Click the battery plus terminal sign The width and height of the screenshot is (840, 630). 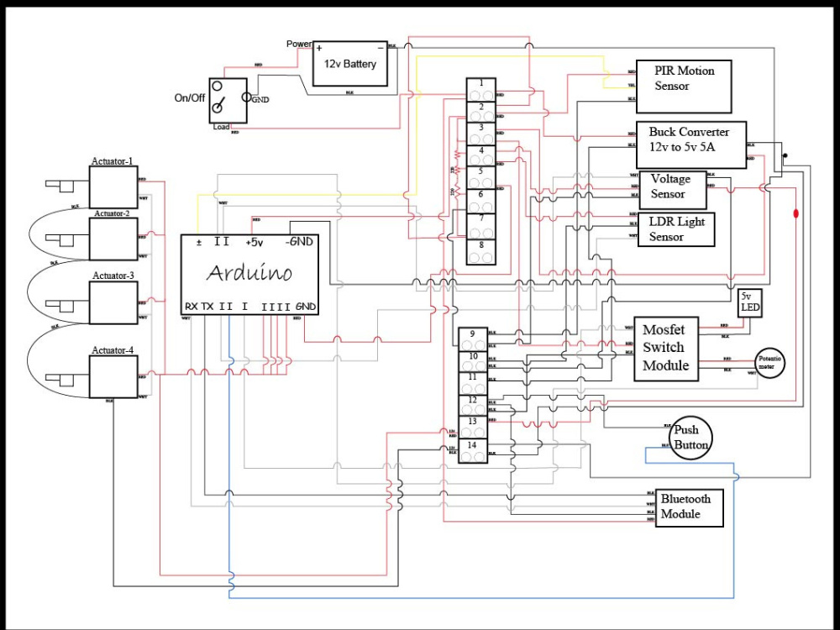tap(319, 48)
